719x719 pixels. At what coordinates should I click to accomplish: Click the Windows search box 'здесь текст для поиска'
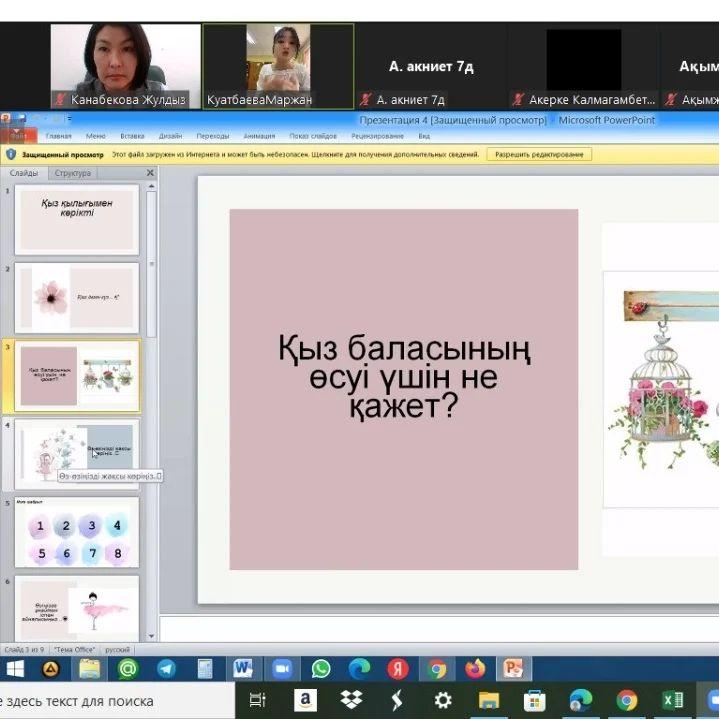pyautogui.click(x=117, y=701)
